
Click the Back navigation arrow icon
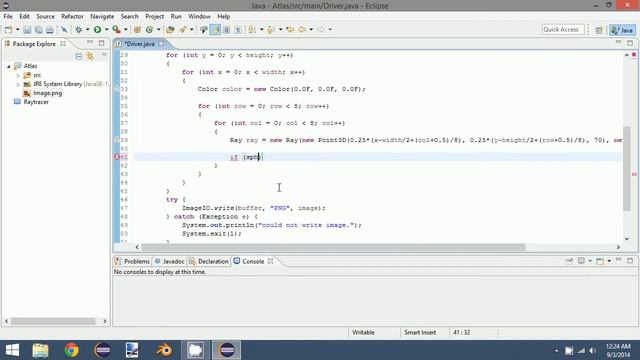click(302, 29)
